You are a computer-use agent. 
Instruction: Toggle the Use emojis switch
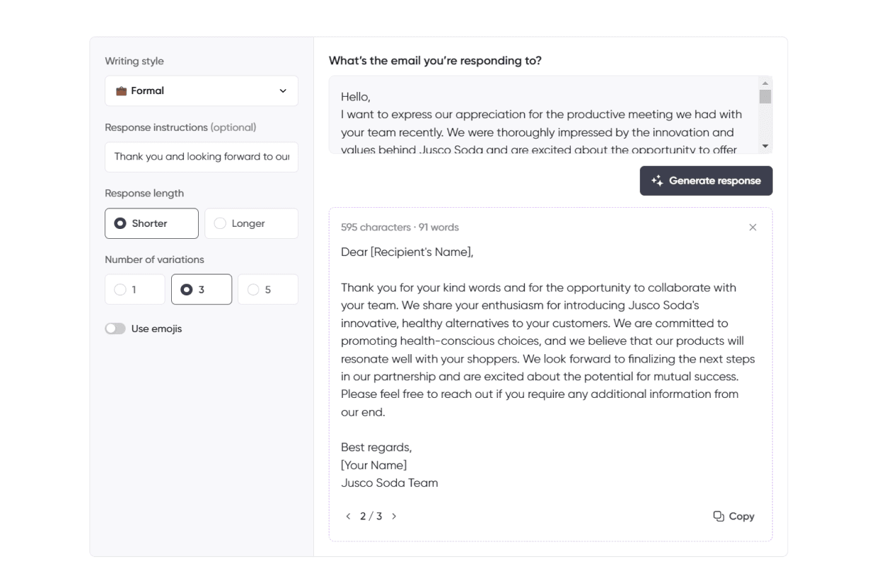coord(115,329)
